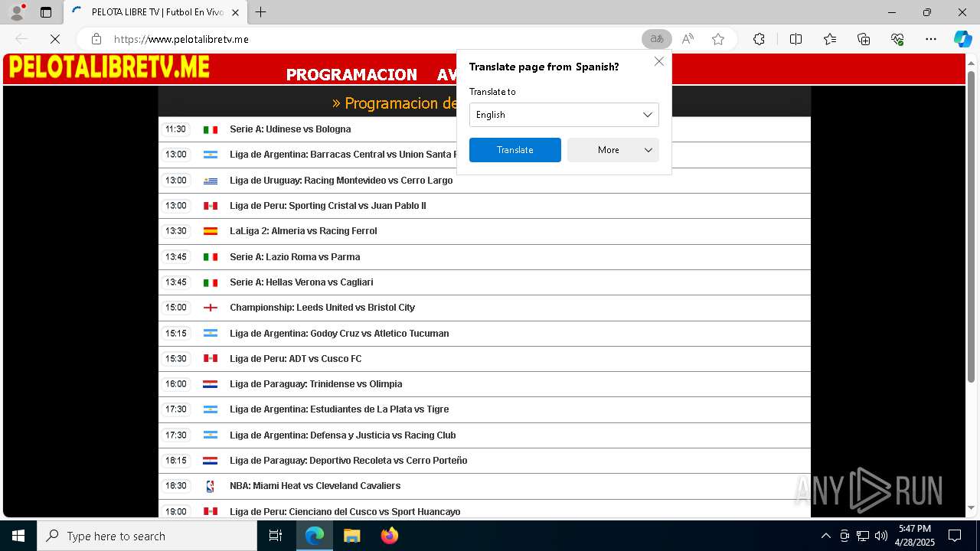Image resolution: width=980 pixels, height=551 pixels.
Task: Open the Copilot sidebar icon
Action: tap(962, 39)
